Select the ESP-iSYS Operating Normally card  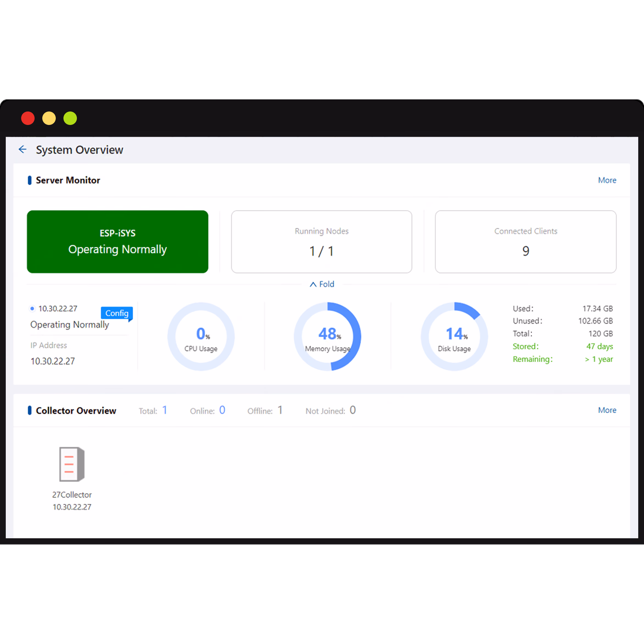coord(118,242)
